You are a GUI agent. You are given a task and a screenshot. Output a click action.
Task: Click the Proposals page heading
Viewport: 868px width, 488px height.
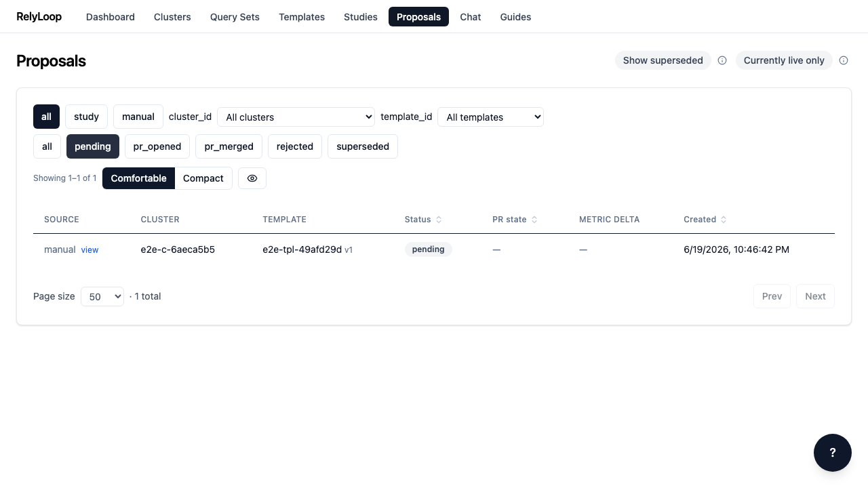[x=51, y=61]
